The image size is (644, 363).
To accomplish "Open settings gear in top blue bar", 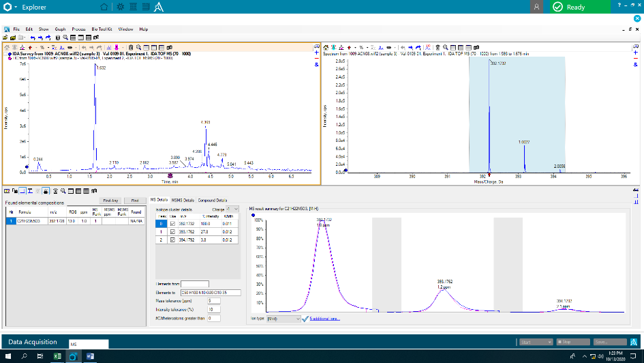I will point(121,7).
